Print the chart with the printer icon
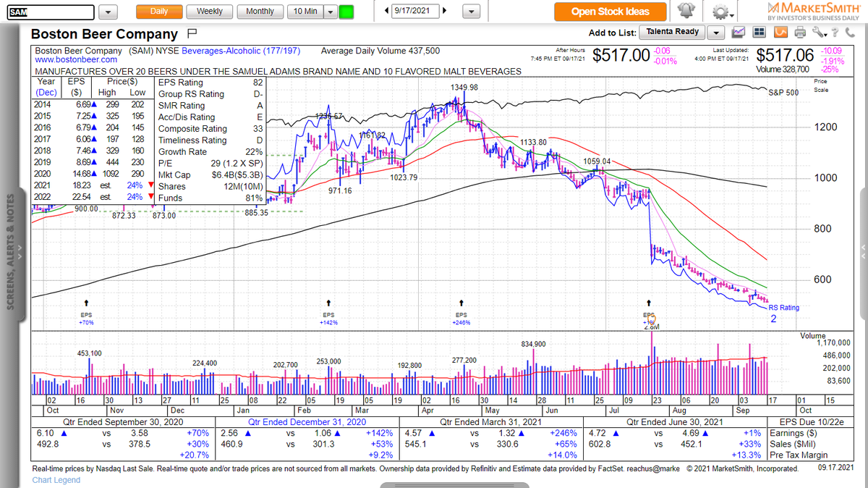Image resolution: width=868 pixels, height=488 pixels. click(x=800, y=32)
